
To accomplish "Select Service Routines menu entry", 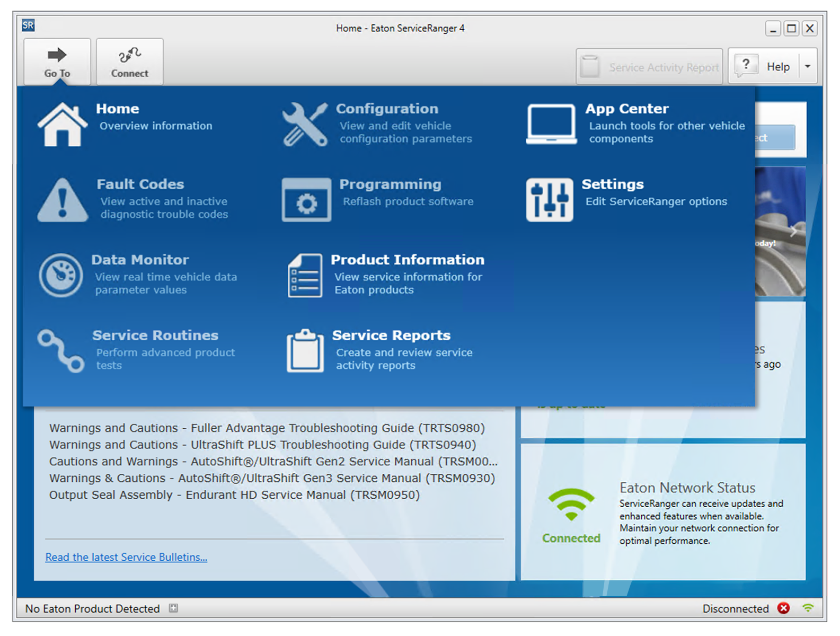I will pos(137,351).
